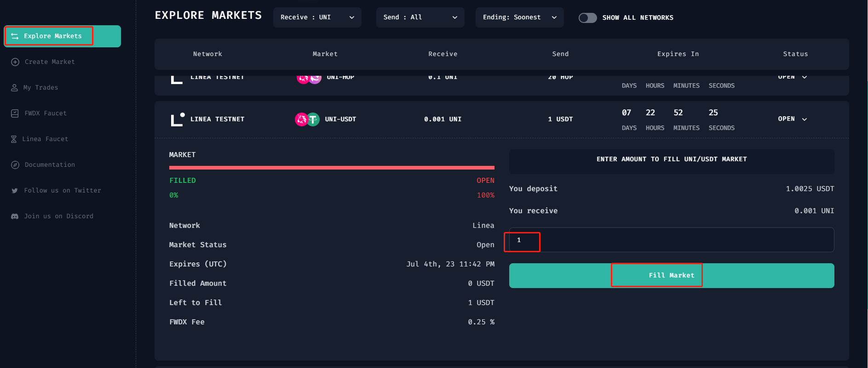
Task: Click the Explore Markets swap icon
Action: (x=15, y=36)
